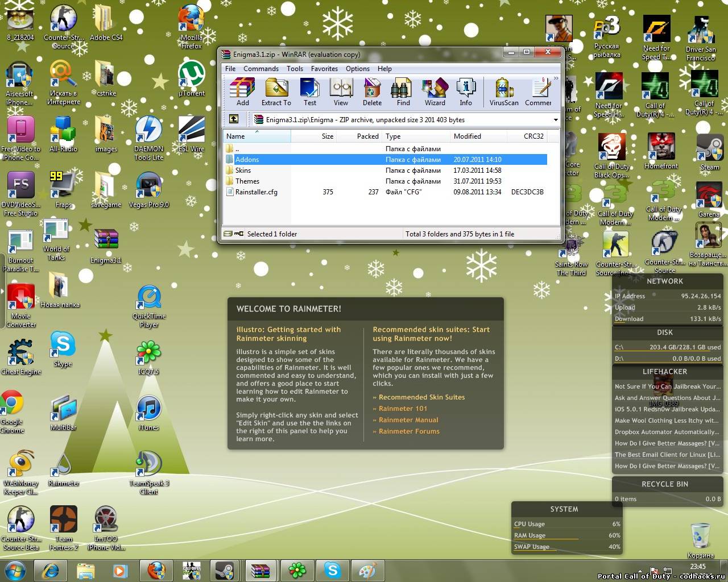Screen dimensions: 728x582
Task: Open the archive path dropdown
Action: click(x=555, y=120)
